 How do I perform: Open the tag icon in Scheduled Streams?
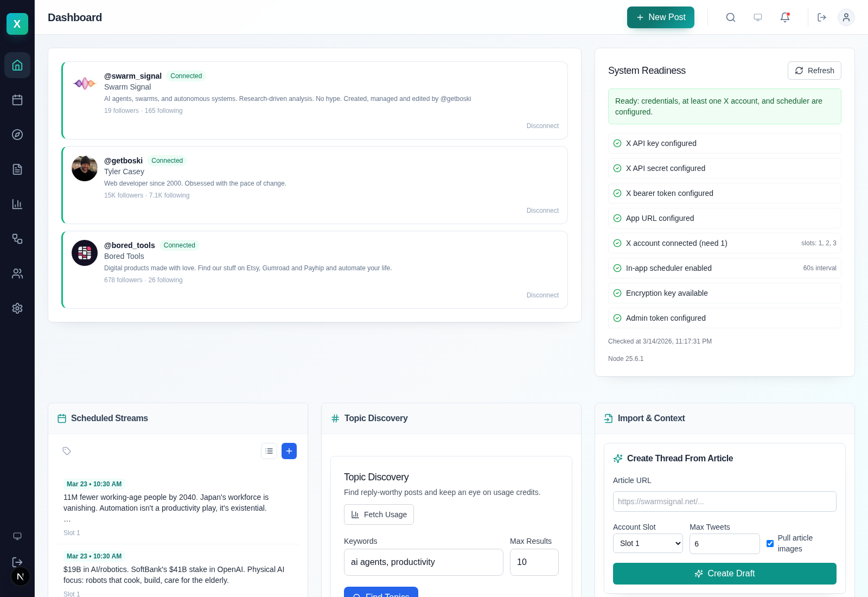66,451
